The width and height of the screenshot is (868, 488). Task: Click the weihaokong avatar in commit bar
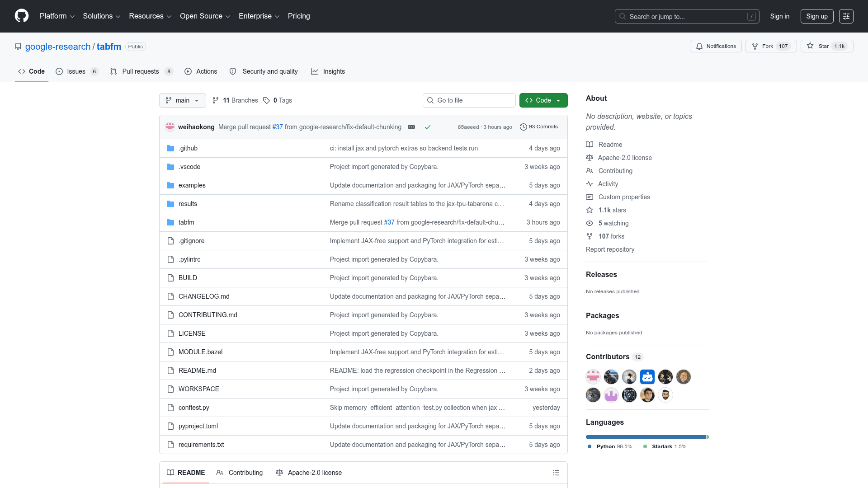(x=170, y=127)
